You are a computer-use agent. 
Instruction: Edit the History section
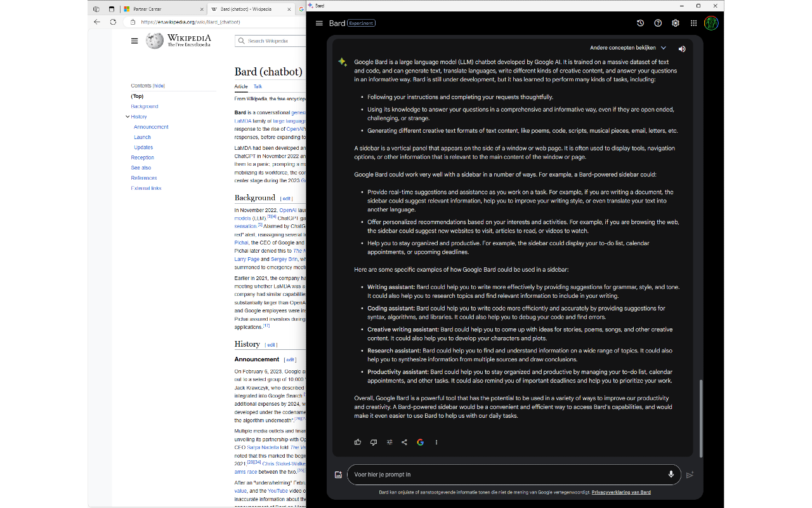[x=271, y=345]
